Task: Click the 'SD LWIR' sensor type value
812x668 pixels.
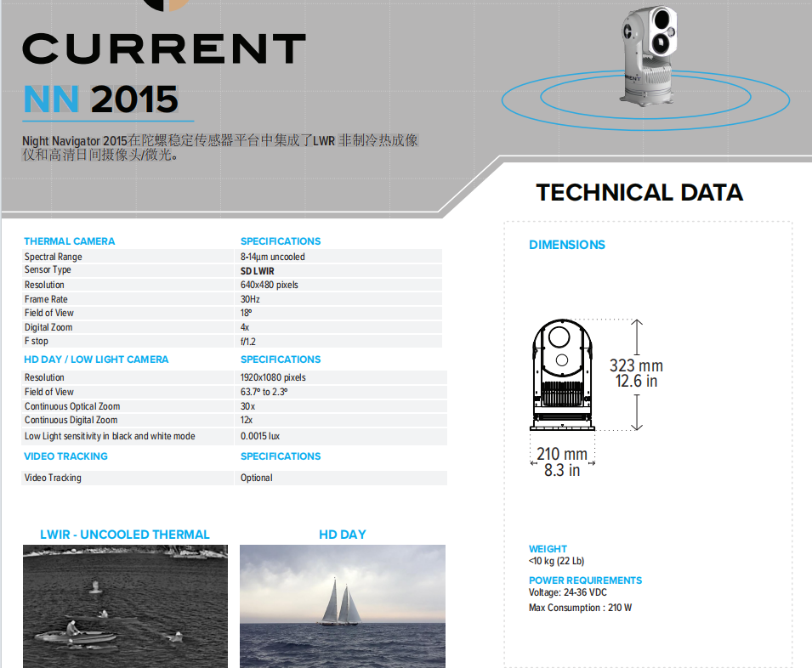Action: click(x=258, y=270)
